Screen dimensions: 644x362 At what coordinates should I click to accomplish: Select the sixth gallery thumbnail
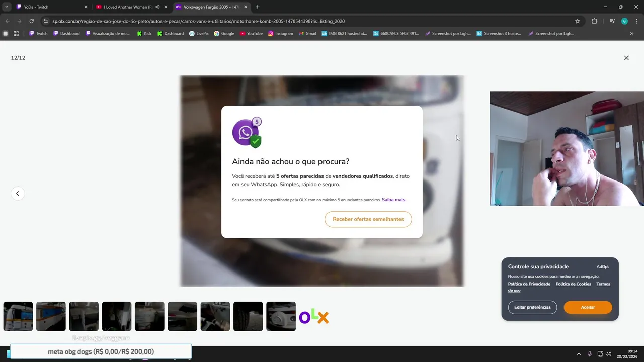(182, 316)
